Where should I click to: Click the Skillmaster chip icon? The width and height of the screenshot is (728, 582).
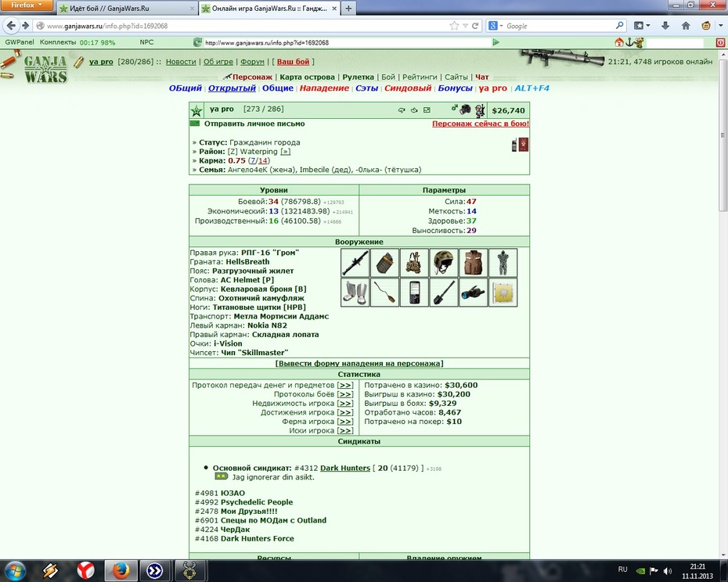coord(503,293)
